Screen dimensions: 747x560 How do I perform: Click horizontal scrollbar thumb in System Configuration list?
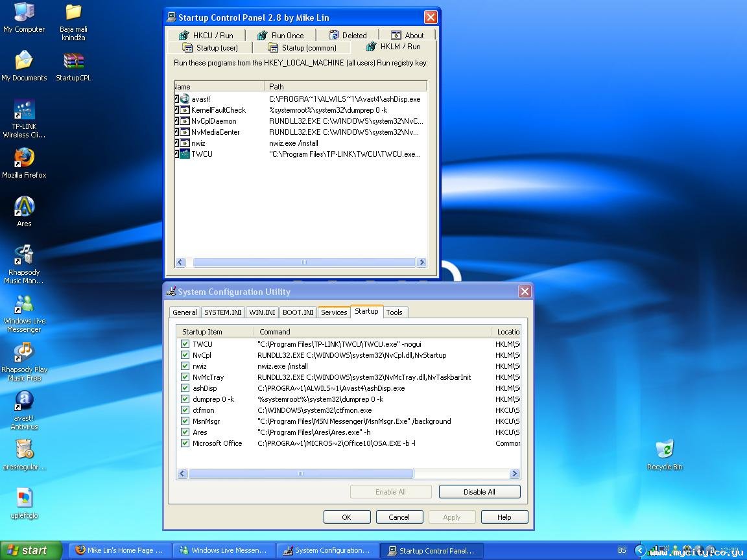[301, 473]
